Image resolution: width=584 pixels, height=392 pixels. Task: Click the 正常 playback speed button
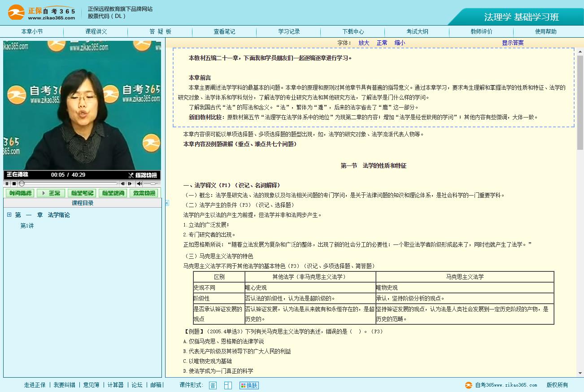point(51,193)
